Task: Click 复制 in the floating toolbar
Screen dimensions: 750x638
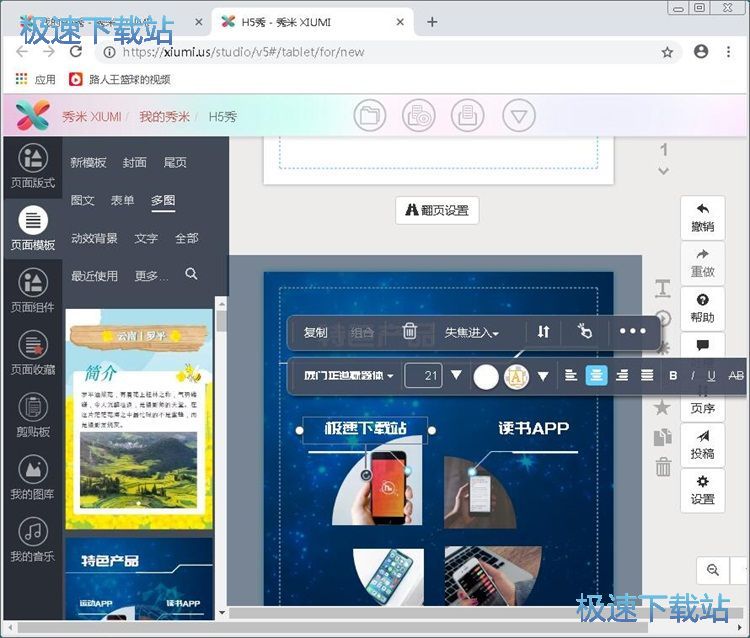Action: 315,332
